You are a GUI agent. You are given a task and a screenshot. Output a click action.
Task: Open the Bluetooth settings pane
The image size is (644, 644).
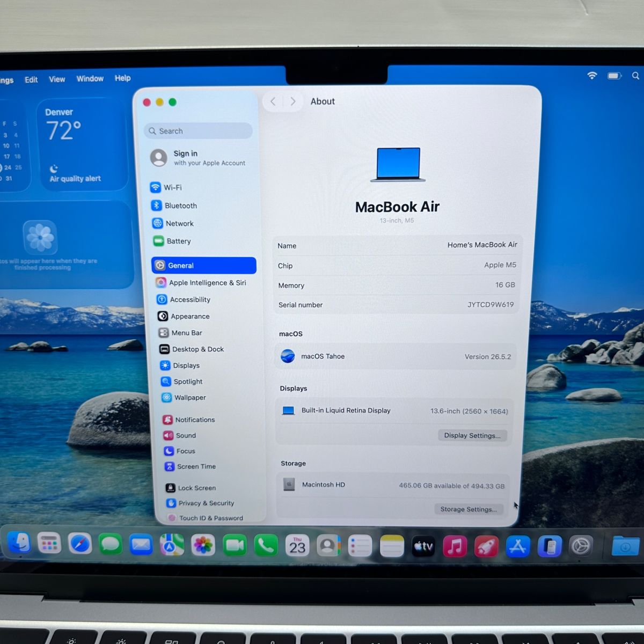[174, 206]
